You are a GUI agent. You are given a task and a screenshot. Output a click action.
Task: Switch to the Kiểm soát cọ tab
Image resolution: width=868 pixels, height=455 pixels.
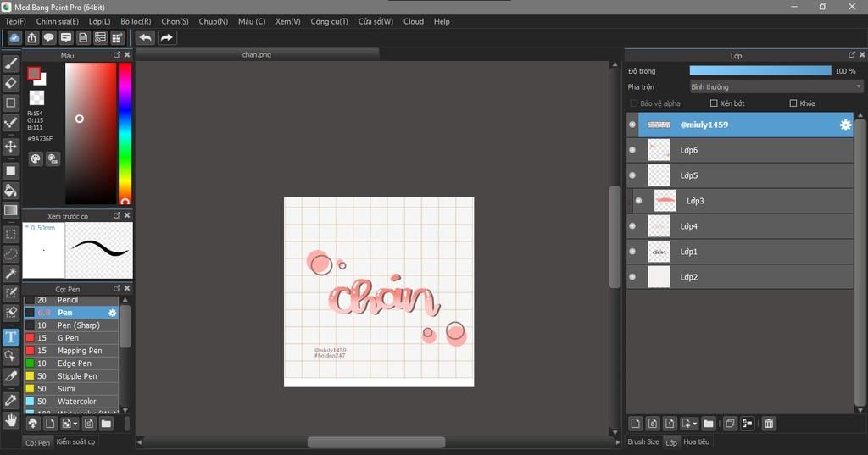coord(75,441)
